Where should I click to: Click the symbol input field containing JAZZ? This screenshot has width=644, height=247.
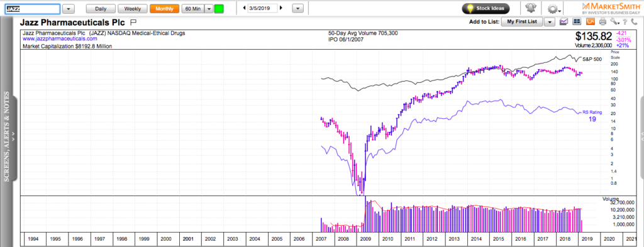click(x=33, y=9)
